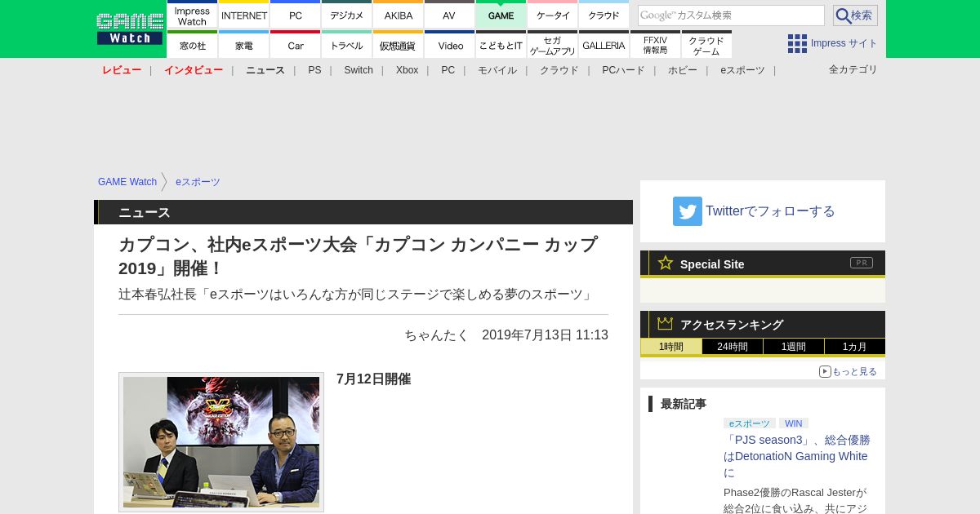Open 仮想通貨 Watch site tab
980x514 pixels.
[x=398, y=44]
